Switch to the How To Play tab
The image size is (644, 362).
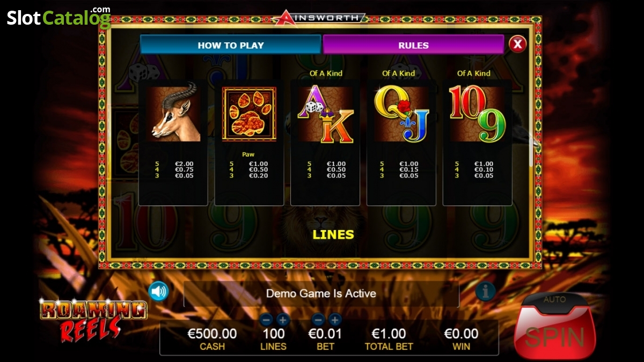tap(231, 45)
